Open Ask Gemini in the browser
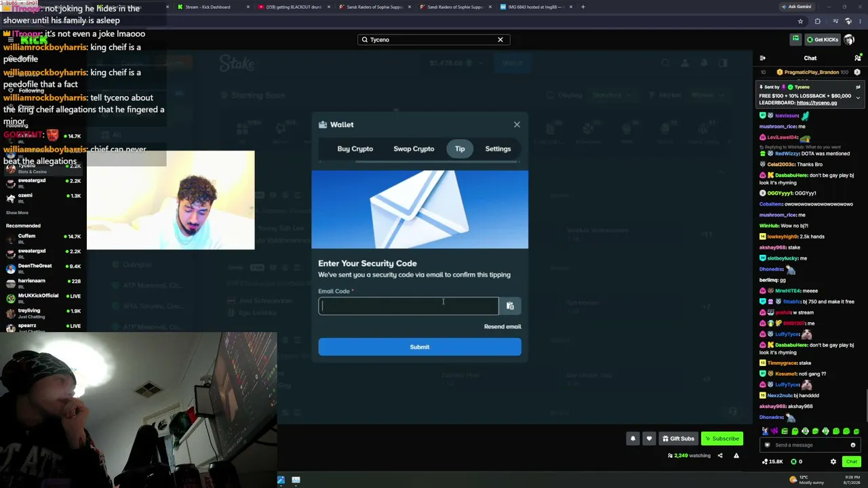Image resolution: width=868 pixels, height=488 pixels. 796,7
